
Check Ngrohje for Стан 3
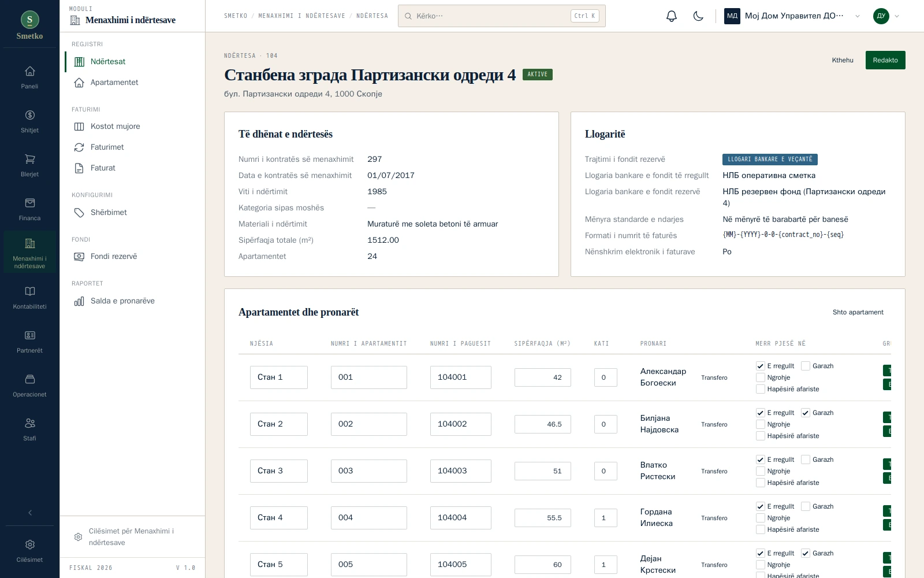point(760,471)
